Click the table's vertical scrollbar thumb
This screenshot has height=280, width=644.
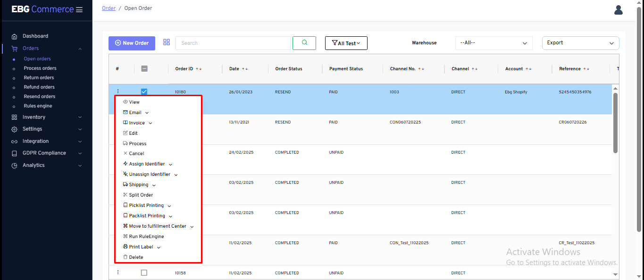tap(615, 123)
